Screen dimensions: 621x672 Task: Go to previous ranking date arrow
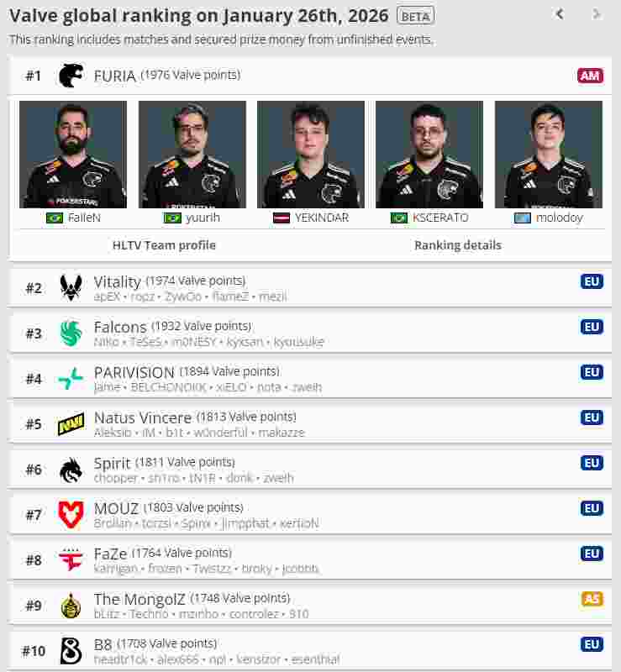(560, 14)
